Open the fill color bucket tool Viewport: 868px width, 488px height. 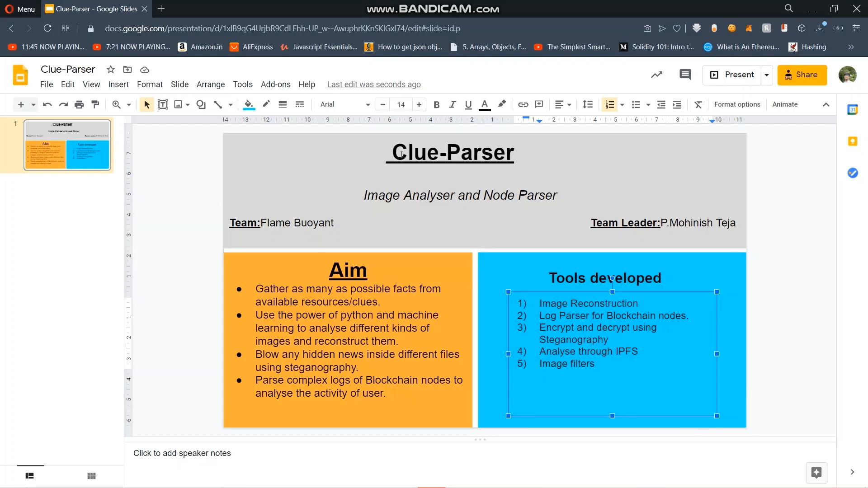[x=248, y=104]
